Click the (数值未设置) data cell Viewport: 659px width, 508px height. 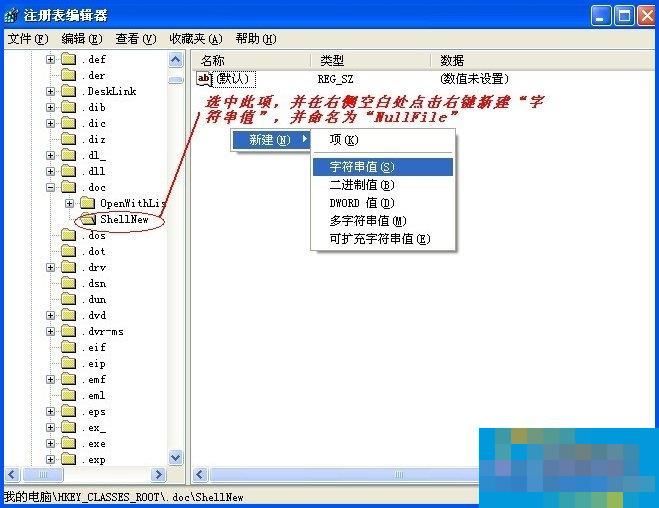pyautogui.click(x=474, y=79)
